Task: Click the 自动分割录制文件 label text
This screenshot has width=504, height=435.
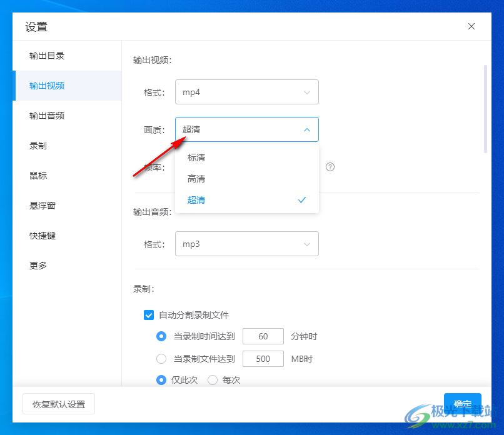Action: coord(194,315)
